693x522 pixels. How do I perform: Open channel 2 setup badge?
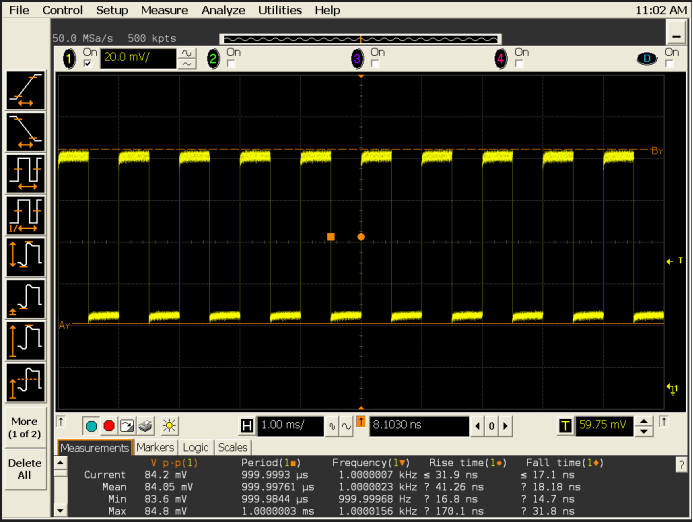(x=213, y=59)
